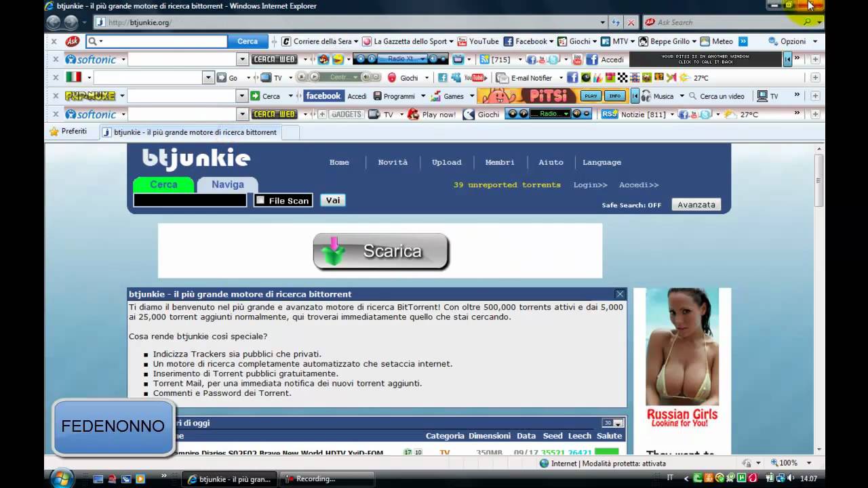This screenshot has width=868, height=488.
Task: Open the Programmi toolbar item
Action: (x=394, y=96)
